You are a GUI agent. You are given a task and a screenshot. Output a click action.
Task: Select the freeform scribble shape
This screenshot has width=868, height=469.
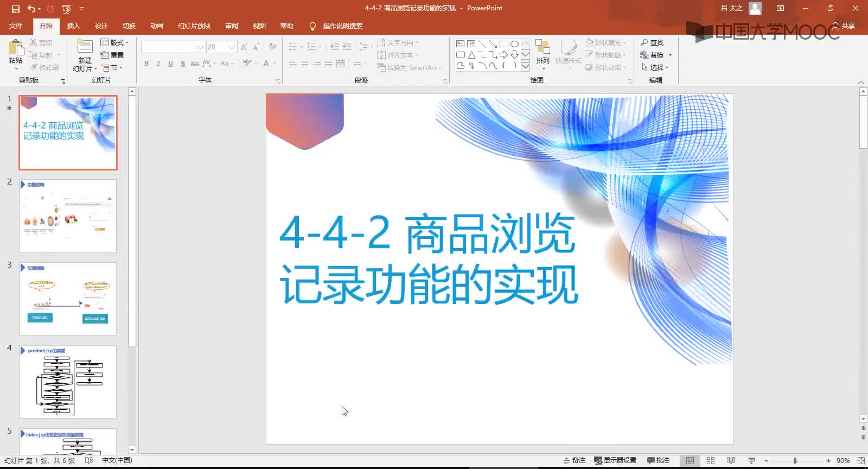471,66
